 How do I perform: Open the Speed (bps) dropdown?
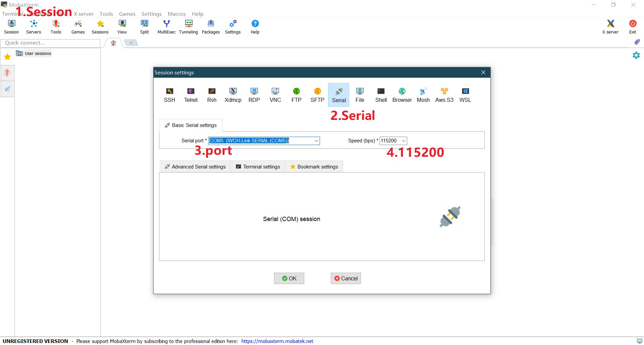pos(404,141)
